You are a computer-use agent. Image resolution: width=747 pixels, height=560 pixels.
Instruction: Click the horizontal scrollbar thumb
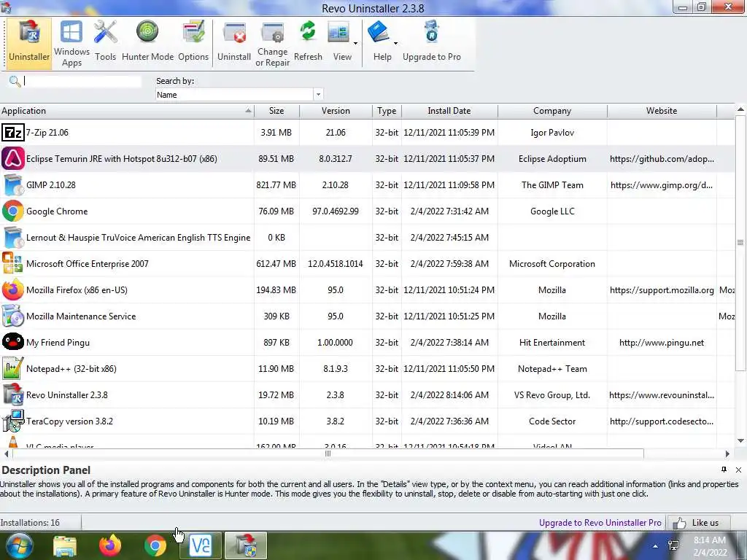(x=328, y=454)
